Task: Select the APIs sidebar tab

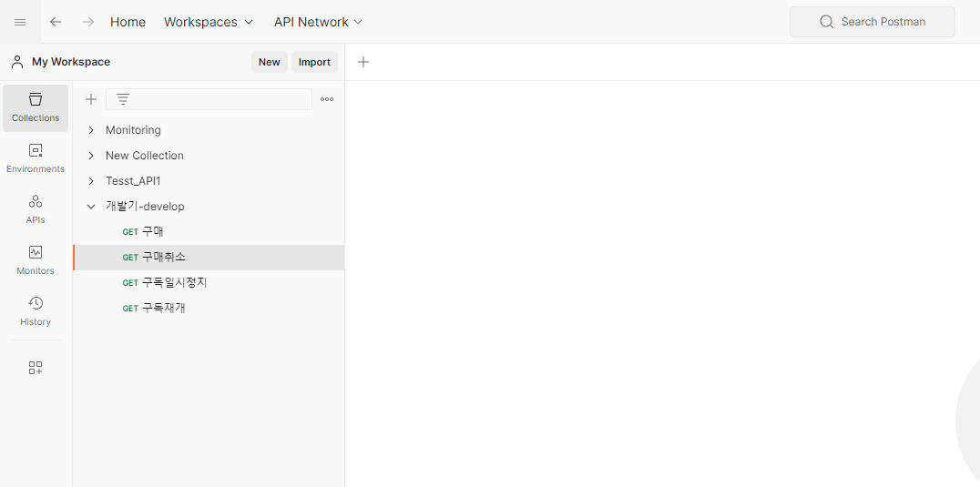Action: pyautogui.click(x=36, y=209)
